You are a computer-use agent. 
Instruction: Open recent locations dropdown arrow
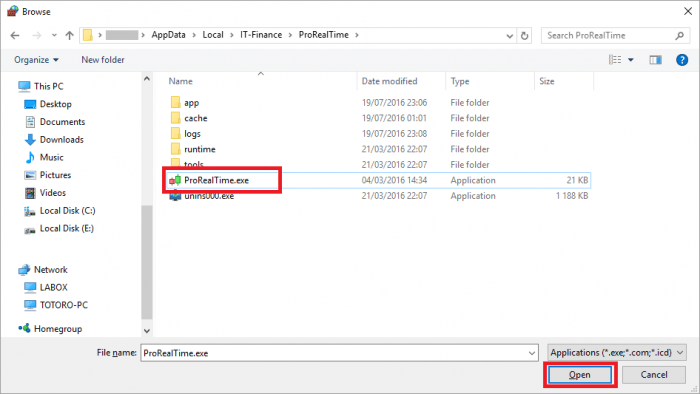54,35
